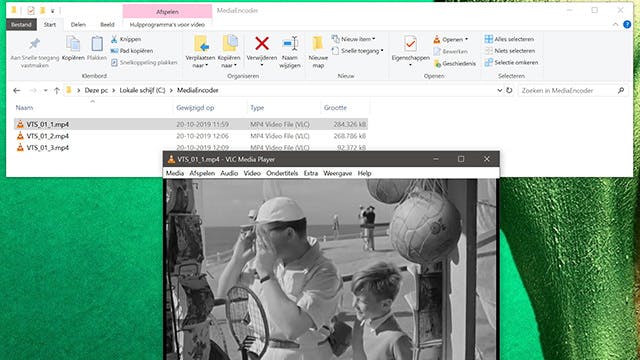Image resolution: width=640 pixels, height=360 pixels.
Task: Open Nieuw item menu
Action: [353, 39]
